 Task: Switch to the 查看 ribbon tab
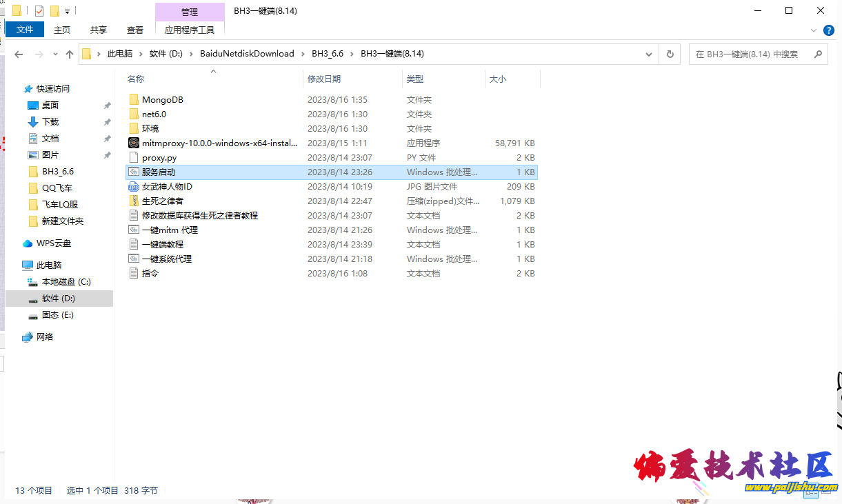pyautogui.click(x=135, y=30)
